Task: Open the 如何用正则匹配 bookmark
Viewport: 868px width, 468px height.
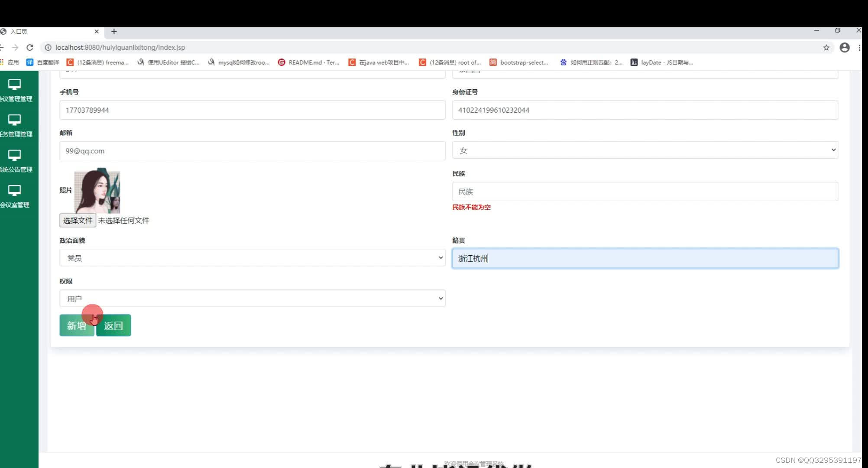Action: click(x=591, y=62)
